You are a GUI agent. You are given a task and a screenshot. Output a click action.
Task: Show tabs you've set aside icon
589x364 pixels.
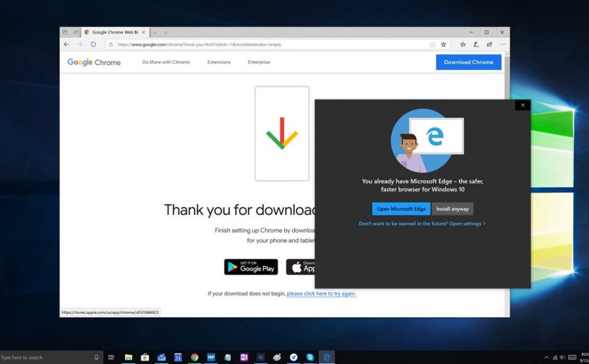coord(65,32)
